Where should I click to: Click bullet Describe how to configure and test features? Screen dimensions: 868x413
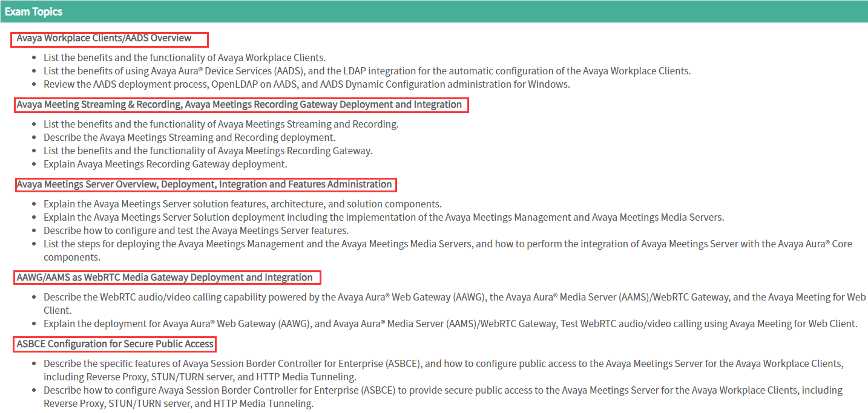click(196, 230)
